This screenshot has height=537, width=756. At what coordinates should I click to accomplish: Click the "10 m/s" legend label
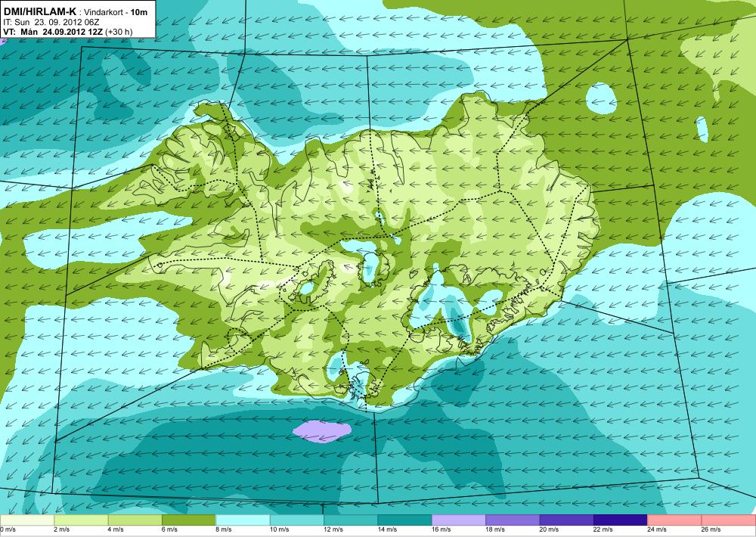280,529
